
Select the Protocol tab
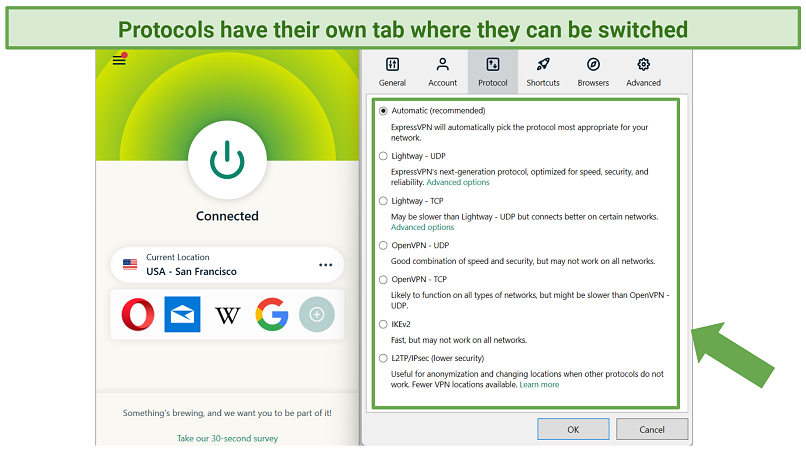tap(492, 72)
